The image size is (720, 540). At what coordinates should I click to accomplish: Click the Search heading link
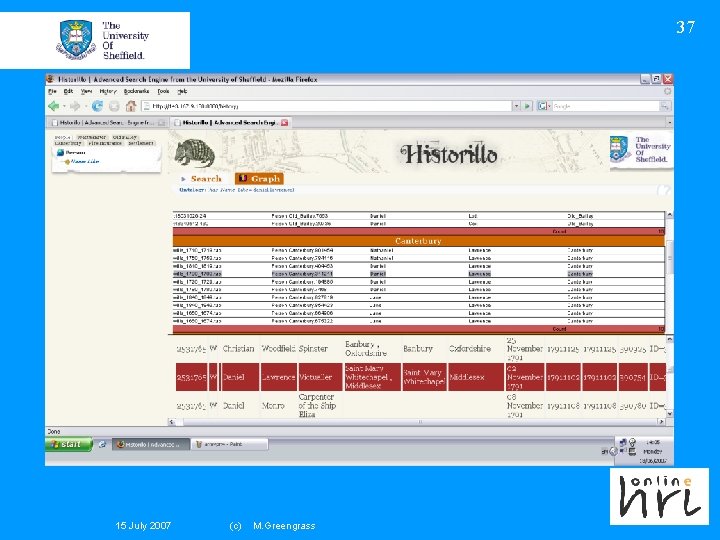206,179
